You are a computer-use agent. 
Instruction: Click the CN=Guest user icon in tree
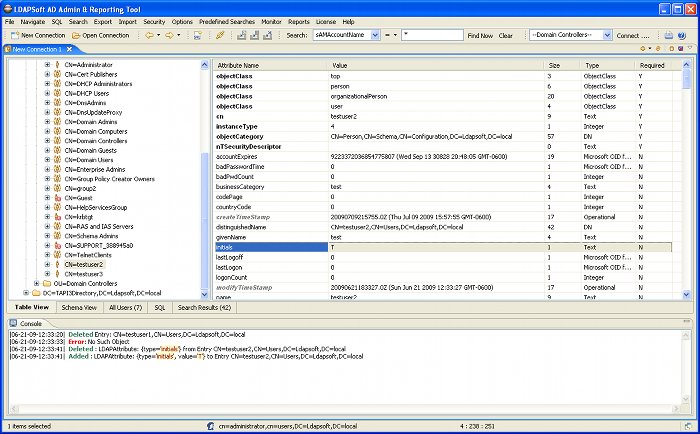[x=57, y=199]
